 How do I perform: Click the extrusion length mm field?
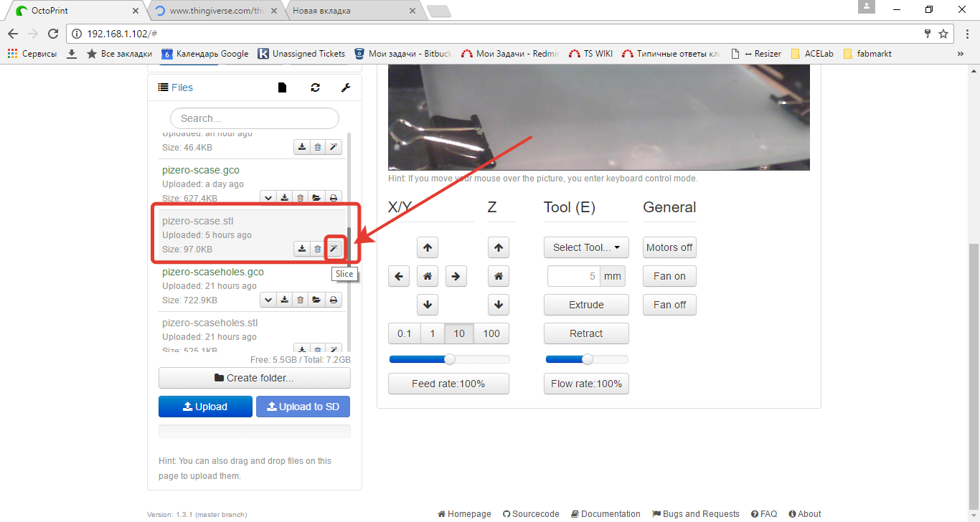point(575,276)
